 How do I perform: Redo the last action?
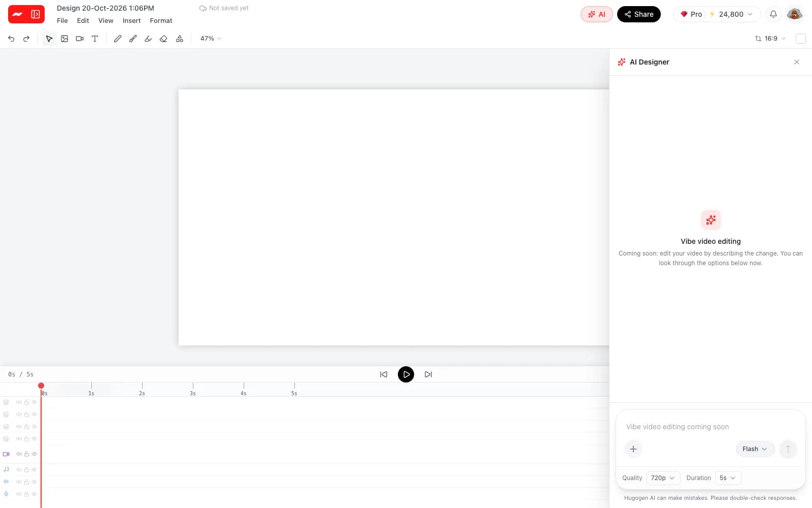pos(26,39)
